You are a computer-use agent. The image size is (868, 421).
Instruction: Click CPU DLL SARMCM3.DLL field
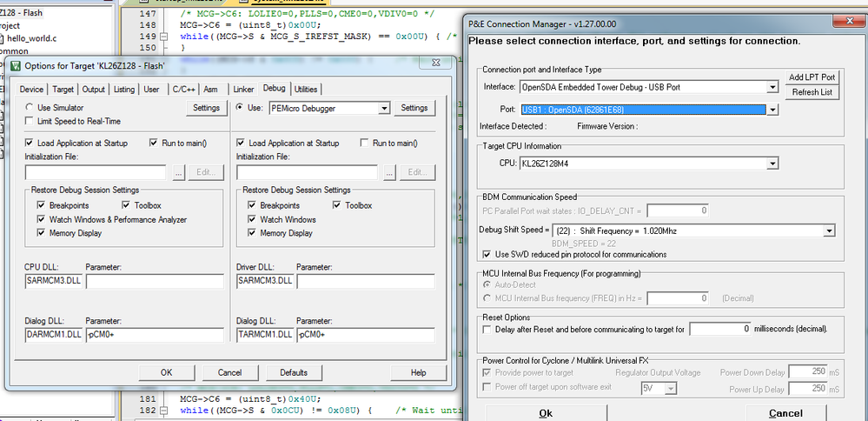pyautogui.click(x=54, y=282)
